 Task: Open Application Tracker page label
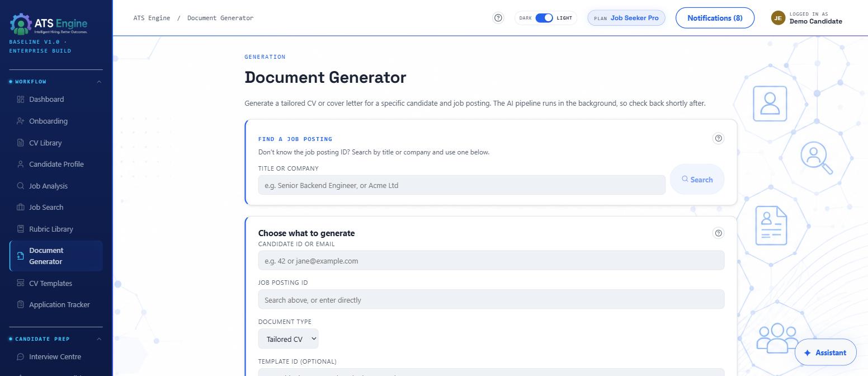click(x=59, y=304)
